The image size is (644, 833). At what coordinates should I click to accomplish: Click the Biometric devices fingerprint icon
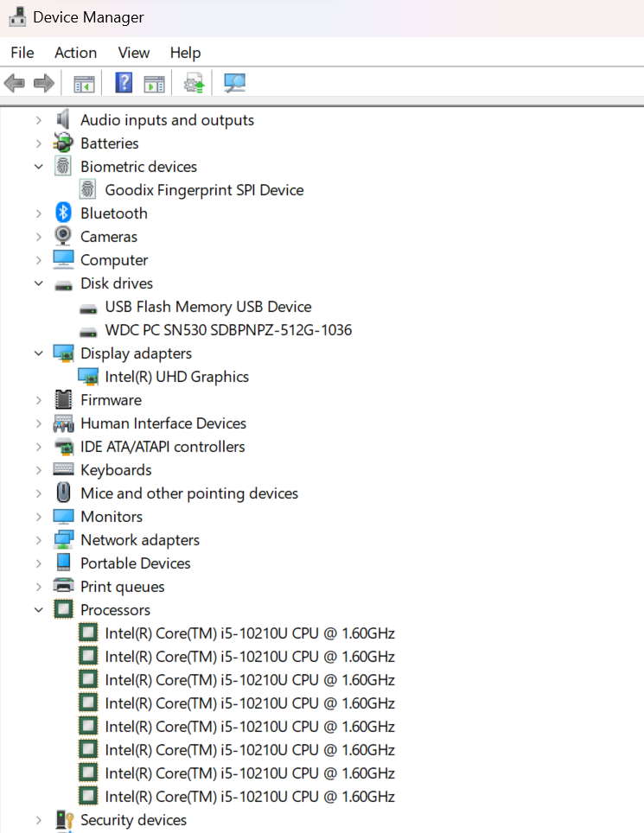[x=63, y=166]
